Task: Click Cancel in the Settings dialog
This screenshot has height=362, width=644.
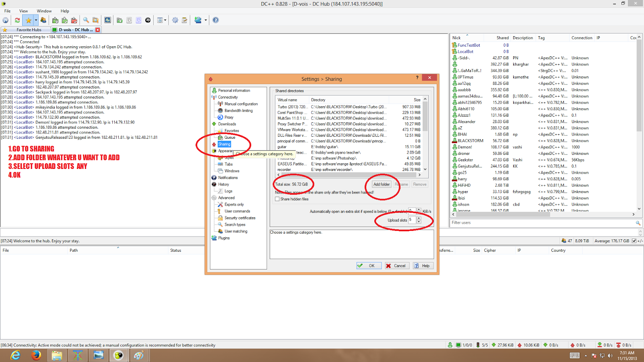Action: coord(397,265)
